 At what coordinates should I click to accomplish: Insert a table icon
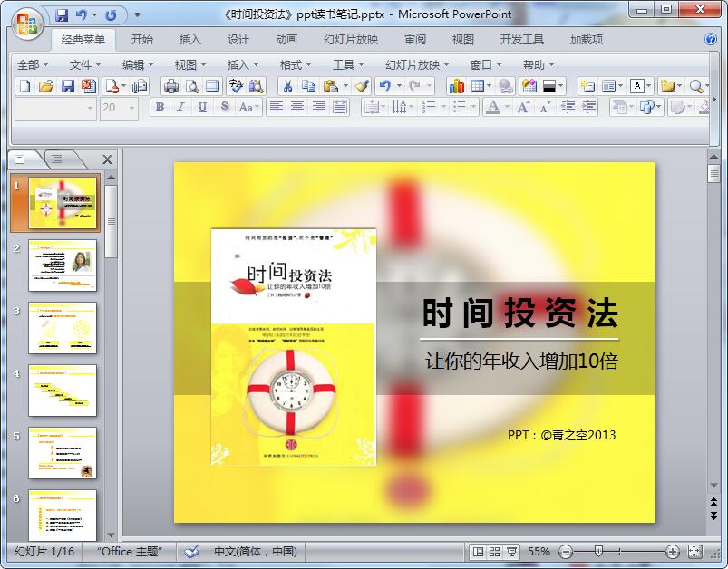click(477, 86)
